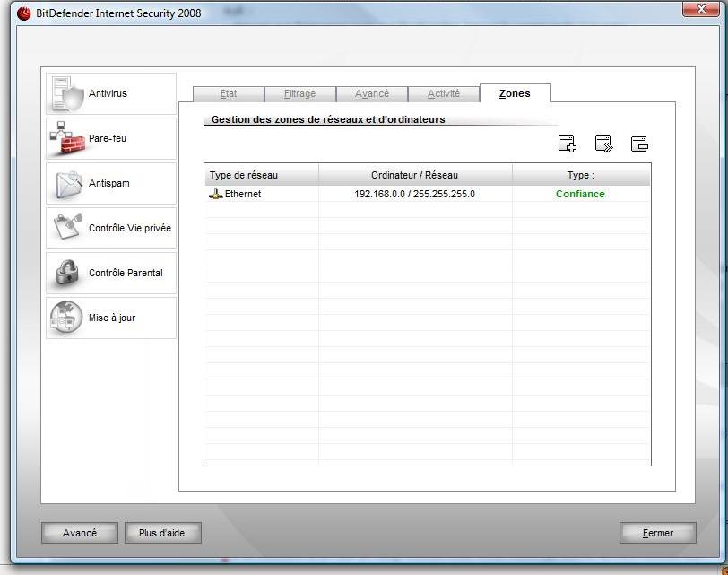
Task: Sort by Type de réseau column header
Action: coord(262,175)
